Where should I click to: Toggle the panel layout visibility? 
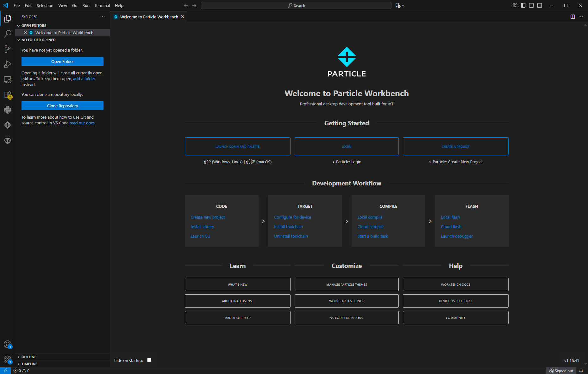pyautogui.click(x=531, y=5)
